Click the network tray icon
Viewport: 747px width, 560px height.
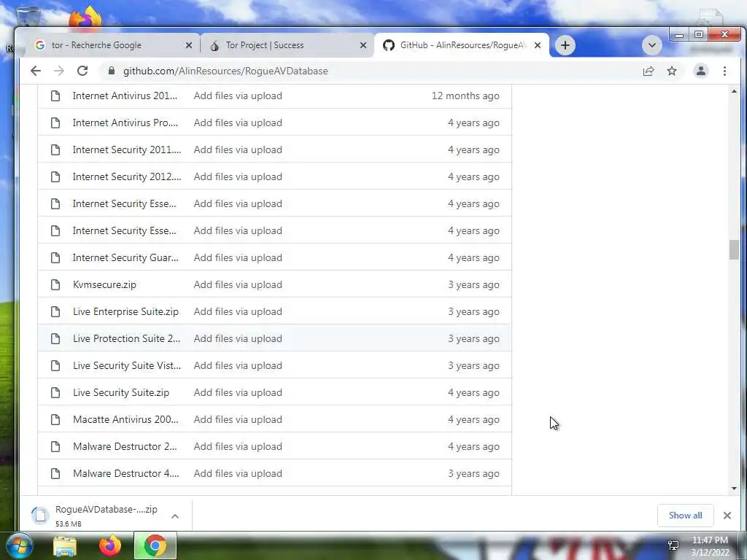point(673,545)
